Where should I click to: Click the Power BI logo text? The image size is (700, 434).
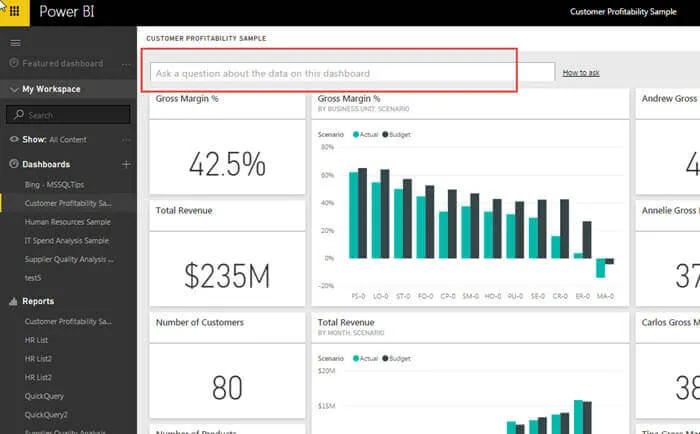[x=67, y=12]
